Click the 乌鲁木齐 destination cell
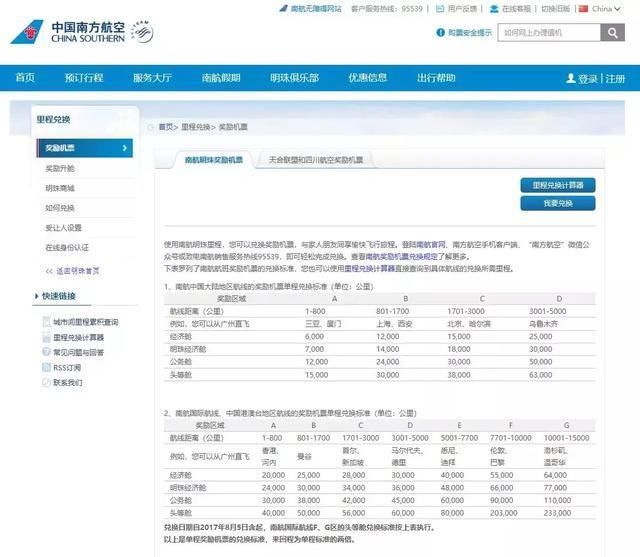 [x=543, y=324]
